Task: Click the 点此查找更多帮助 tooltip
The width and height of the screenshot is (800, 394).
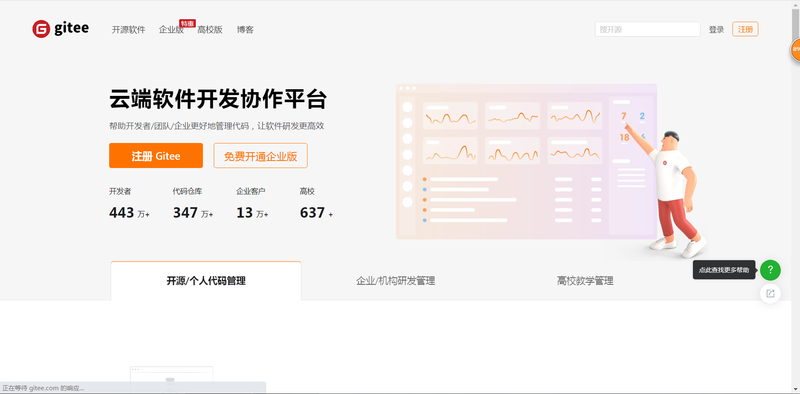Action: coord(724,270)
